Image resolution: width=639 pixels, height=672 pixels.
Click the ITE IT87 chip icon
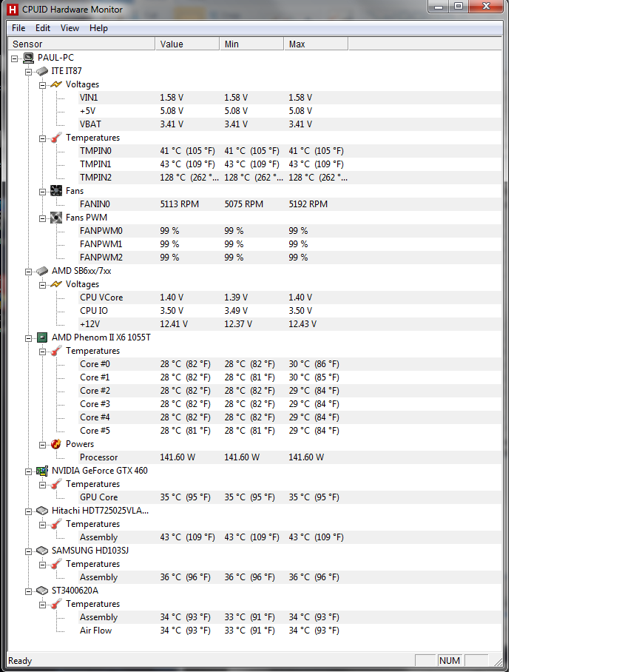[x=42, y=71]
